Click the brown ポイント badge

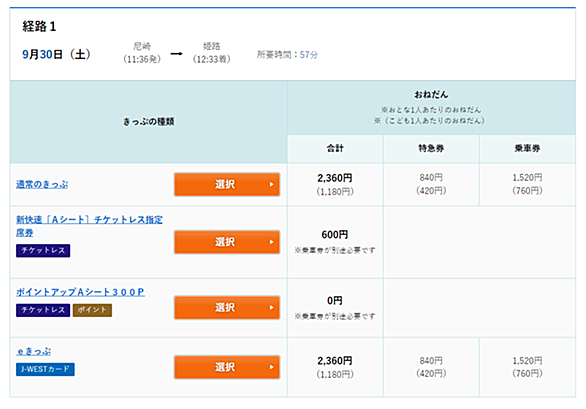click(92, 310)
